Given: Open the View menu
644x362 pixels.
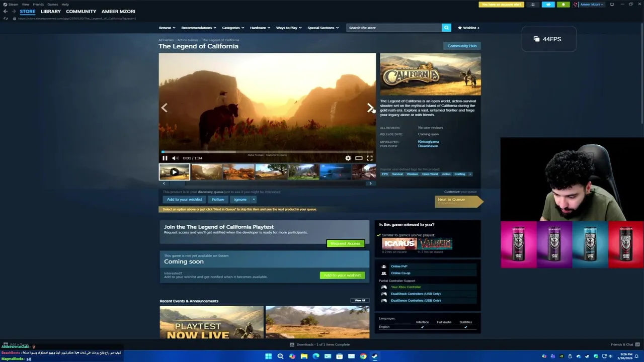Looking at the screenshot, I should [25, 4].
